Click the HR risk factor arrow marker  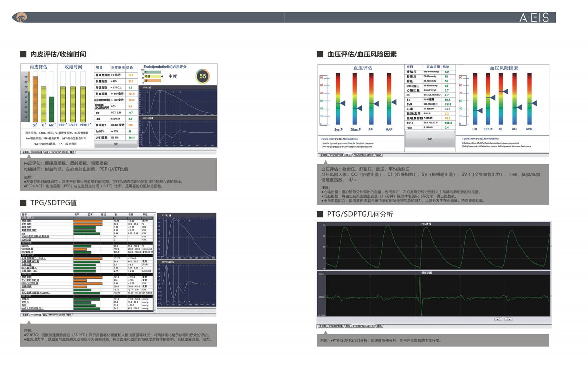[x=479, y=110]
